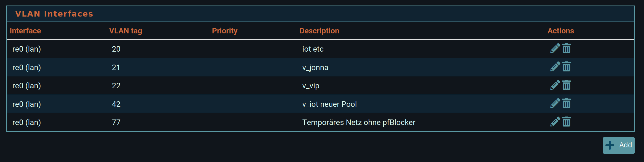This screenshot has height=162, width=644.
Task: Click the Actions column header
Action: (x=560, y=31)
